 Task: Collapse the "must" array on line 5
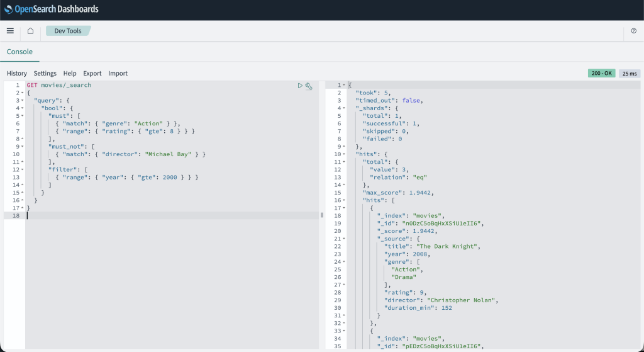21,116
